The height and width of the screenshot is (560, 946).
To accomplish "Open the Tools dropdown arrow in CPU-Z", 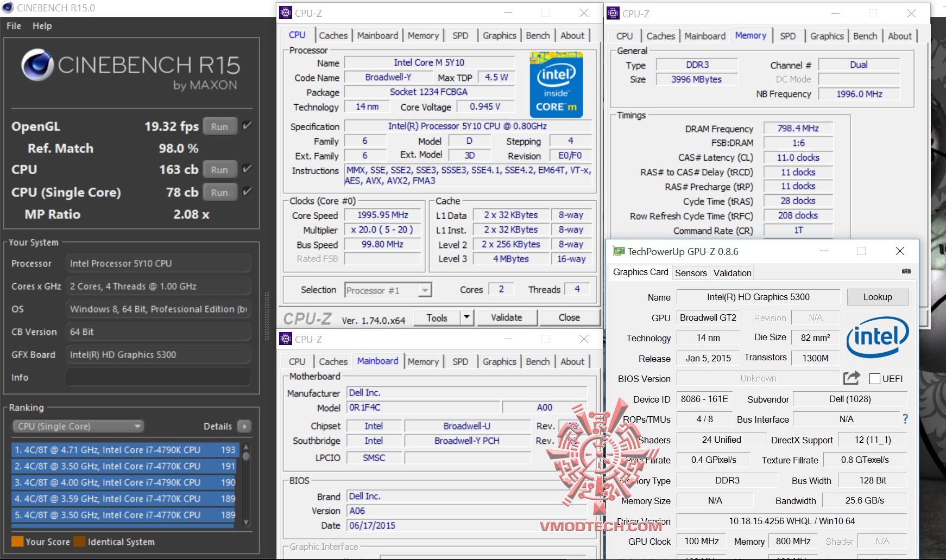I will tap(466, 317).
